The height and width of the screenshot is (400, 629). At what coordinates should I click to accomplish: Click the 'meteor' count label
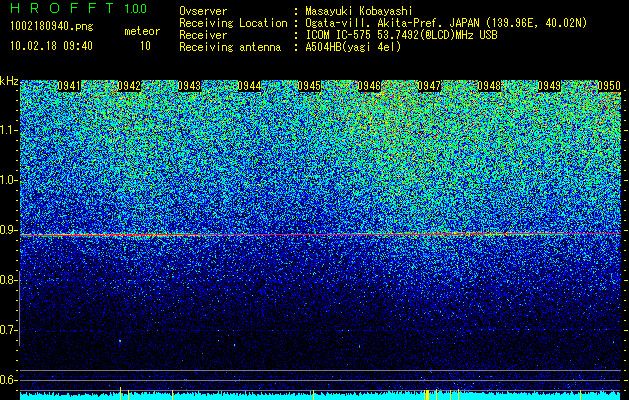142,31
